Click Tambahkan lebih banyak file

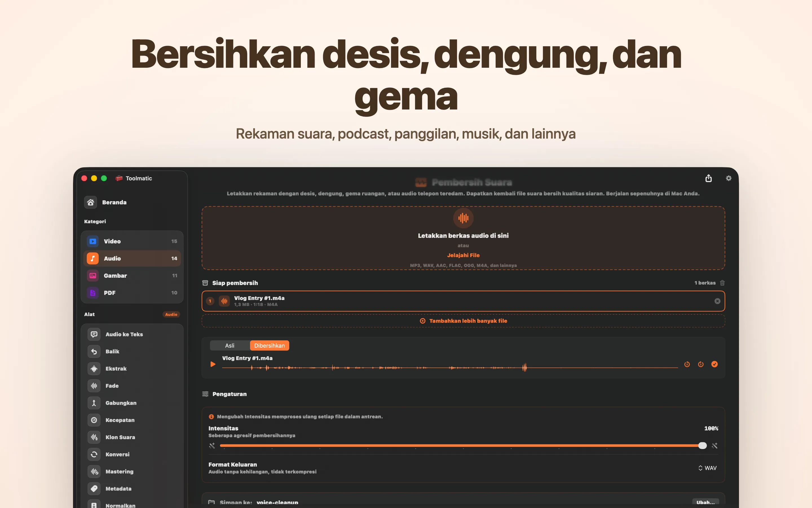463,321
